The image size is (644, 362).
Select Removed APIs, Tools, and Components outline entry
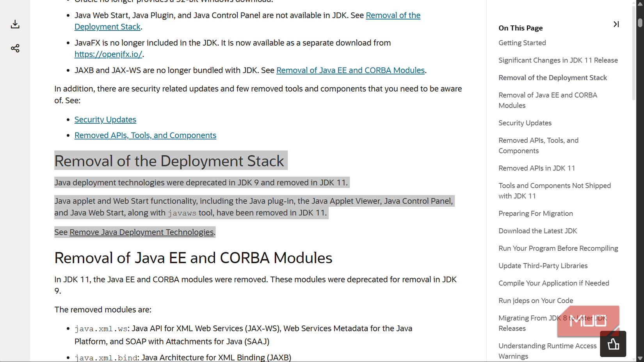click(x=539, y=146)
